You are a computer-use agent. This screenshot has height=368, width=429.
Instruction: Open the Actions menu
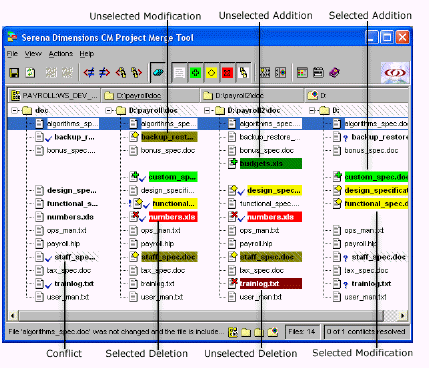click(x=61, y=54)
